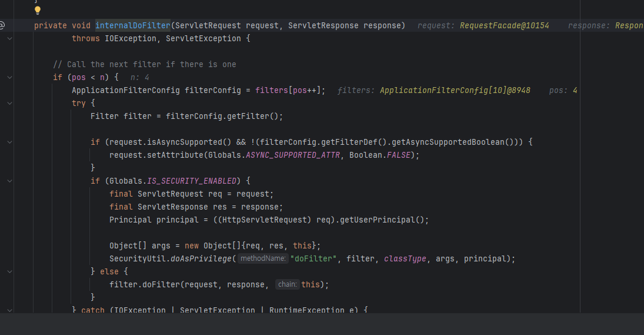Click the 'new' keyword before Object[]
This screenshot has width=644, height=335.
pyautogui.click(x=192, y=246)
